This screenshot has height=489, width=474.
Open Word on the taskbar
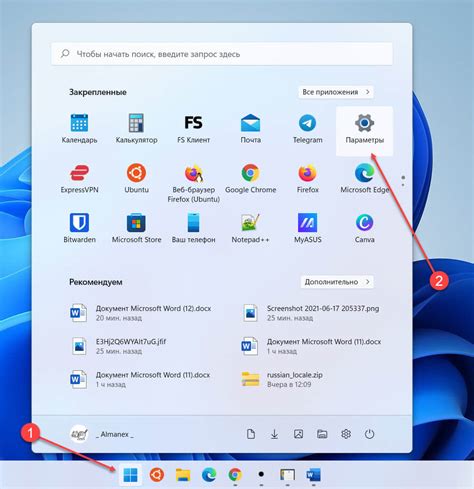coord(314,475)
